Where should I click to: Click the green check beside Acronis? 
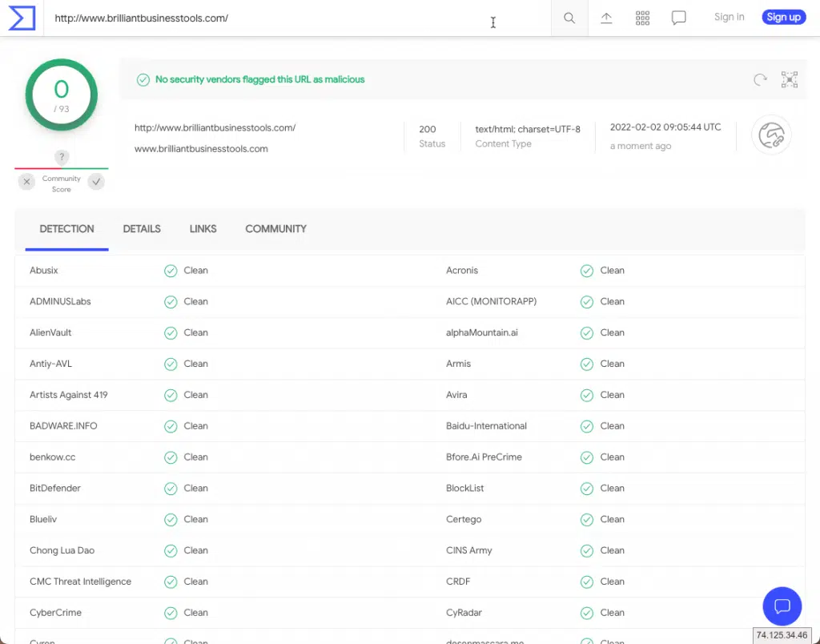pyautogui.click(x=587, y=271)
